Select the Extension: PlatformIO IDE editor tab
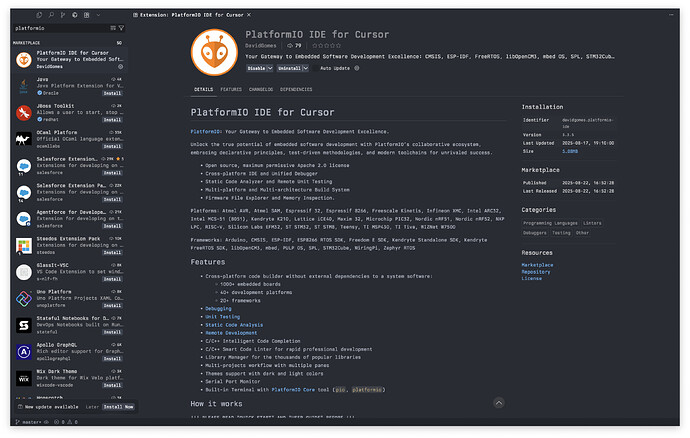This screenshot has width=690, height=438. point(191,15)
